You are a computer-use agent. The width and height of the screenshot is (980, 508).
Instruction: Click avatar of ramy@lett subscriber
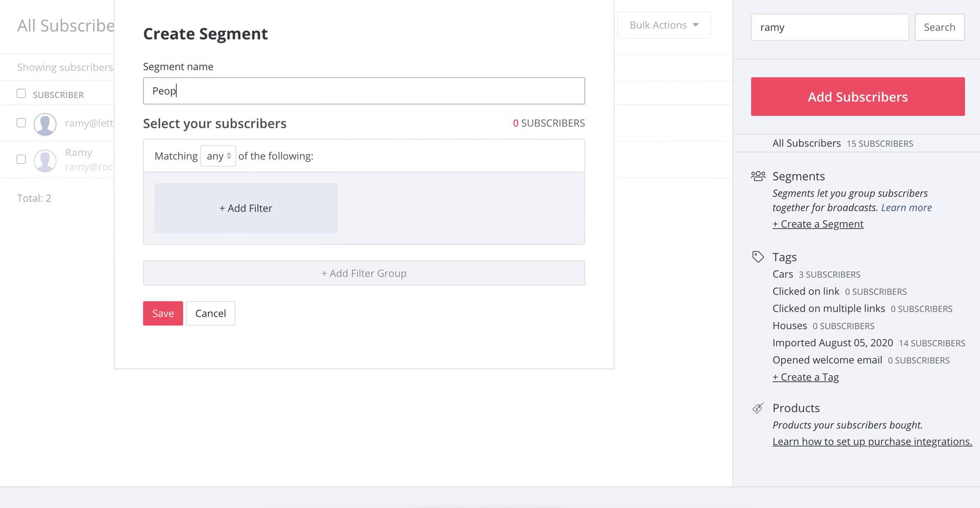click(45, 124)
